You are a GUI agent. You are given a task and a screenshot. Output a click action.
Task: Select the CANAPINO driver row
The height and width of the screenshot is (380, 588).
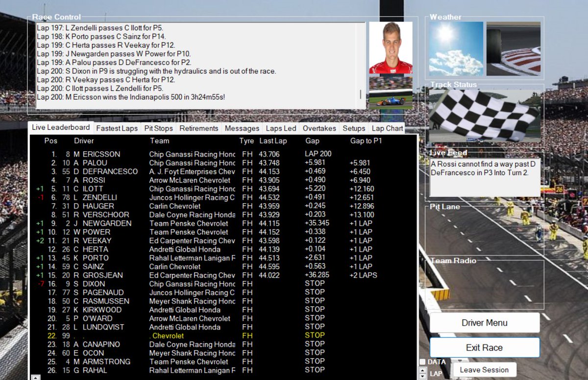pos(223,345)
